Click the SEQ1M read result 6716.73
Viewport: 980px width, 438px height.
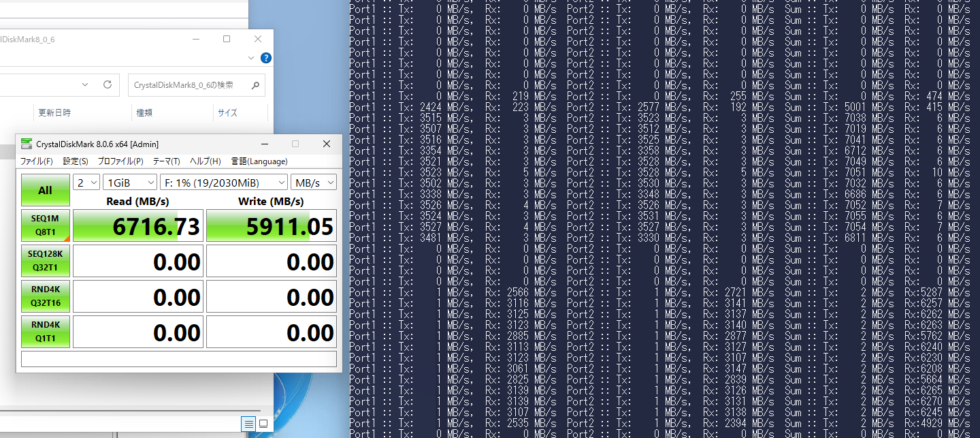pyautogui.click(x=138, y=225)
